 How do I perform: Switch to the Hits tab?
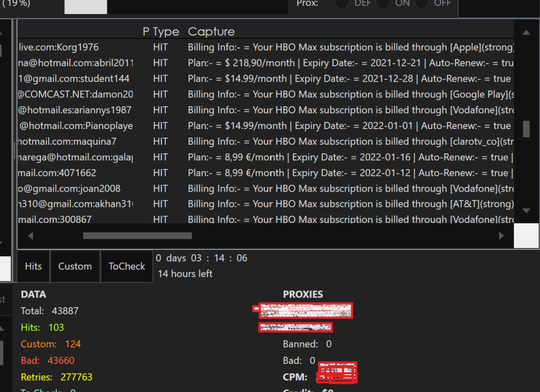tap(33, 266)
